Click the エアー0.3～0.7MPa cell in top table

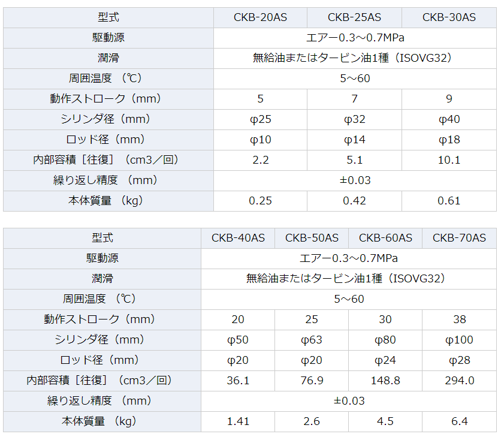(x=355, y=38)
